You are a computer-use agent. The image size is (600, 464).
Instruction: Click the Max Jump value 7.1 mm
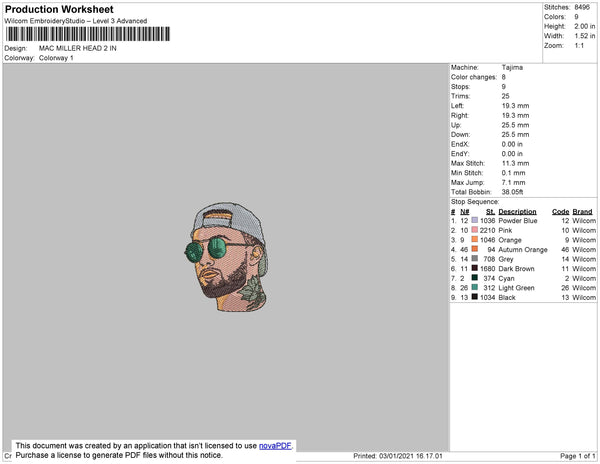click(514, 182)
